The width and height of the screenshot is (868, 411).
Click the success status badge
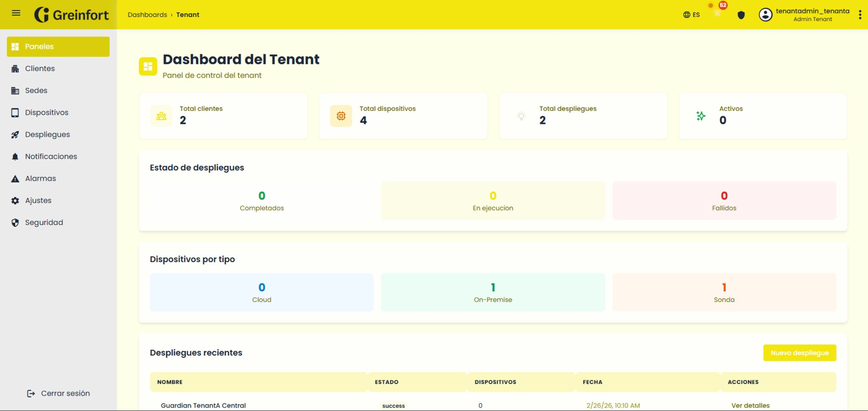point(393,406)
